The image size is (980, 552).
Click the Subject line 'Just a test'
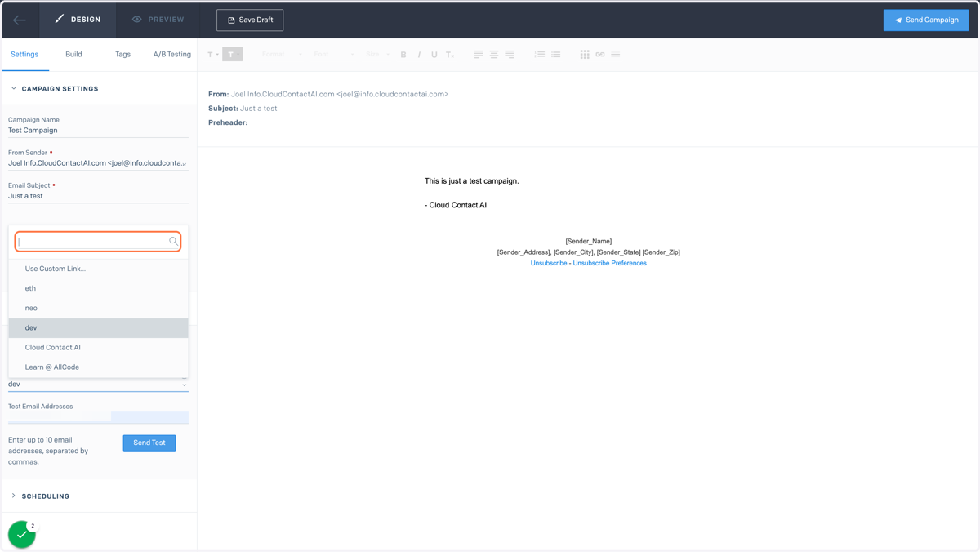coord(243,109)
